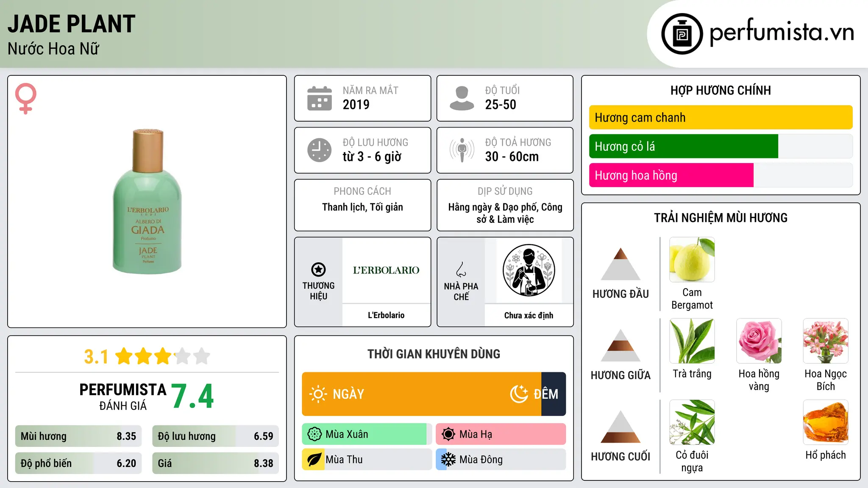Click the projection value 30 - 60cm
This screenshot has width=868, height=488.
click(x=512, y=157)
